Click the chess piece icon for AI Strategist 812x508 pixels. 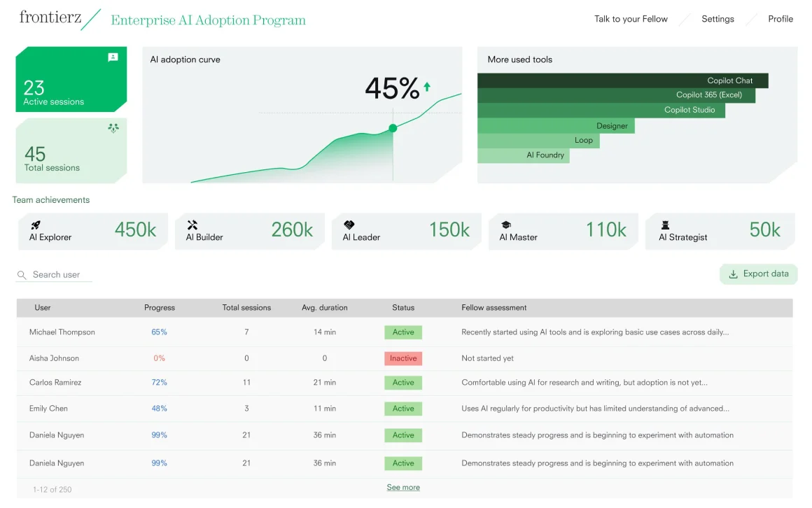coord(665,225)
